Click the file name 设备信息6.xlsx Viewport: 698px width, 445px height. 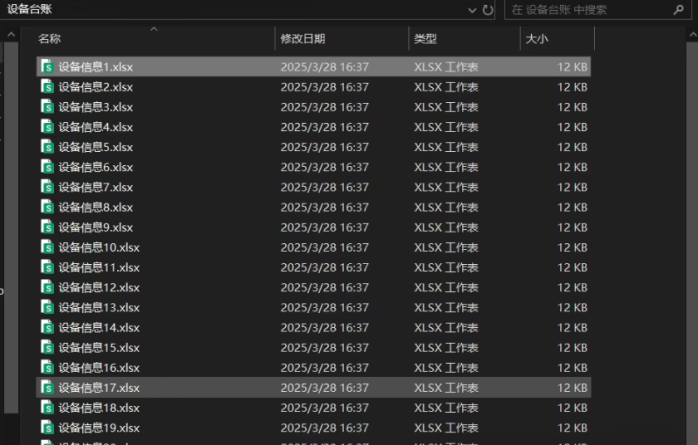[x=95, y=167]
